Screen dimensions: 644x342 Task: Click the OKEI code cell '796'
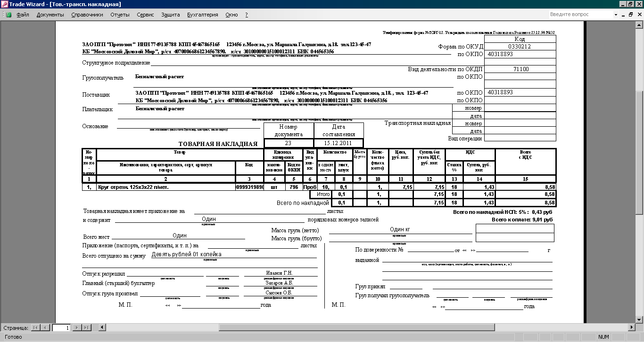(294, 187)
